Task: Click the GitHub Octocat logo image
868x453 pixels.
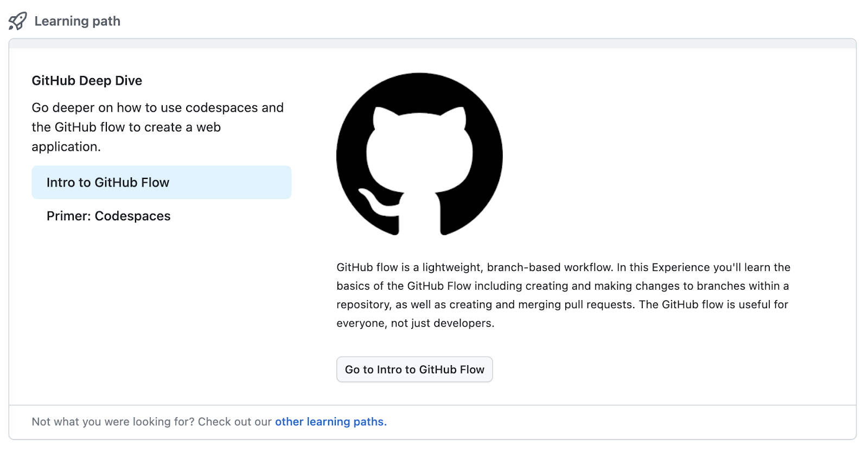Action: tap(419, 155)
